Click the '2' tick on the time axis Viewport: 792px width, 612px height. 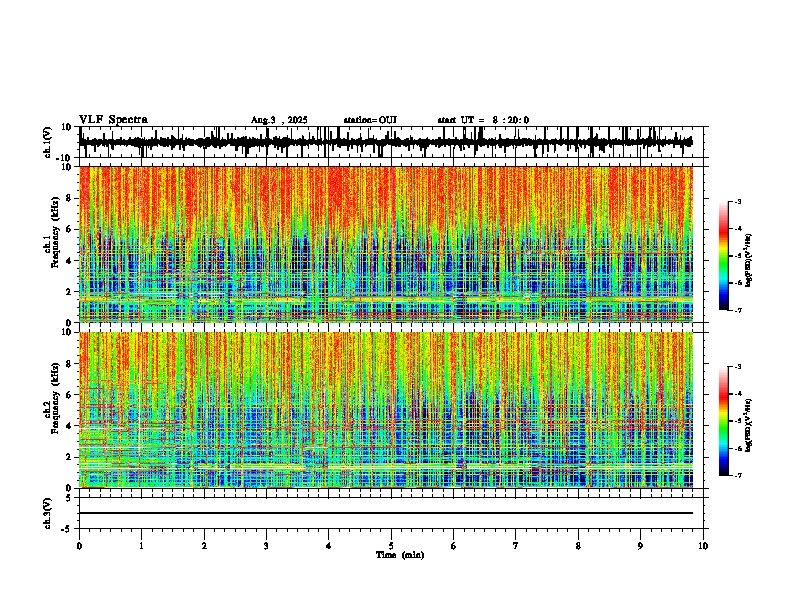[x=204, y=546]
